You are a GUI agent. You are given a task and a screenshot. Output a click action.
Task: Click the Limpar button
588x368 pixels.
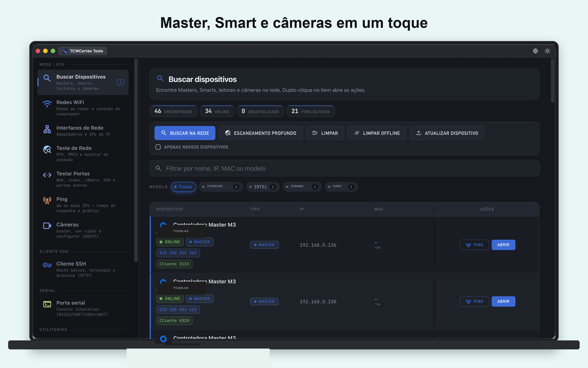(325, 133)
